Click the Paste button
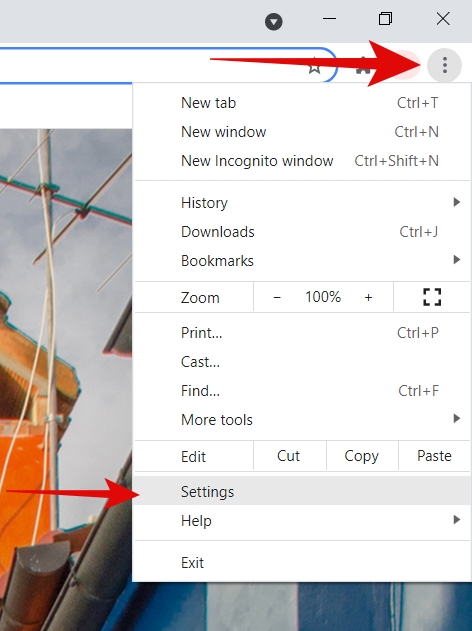 tap(434, 456)
